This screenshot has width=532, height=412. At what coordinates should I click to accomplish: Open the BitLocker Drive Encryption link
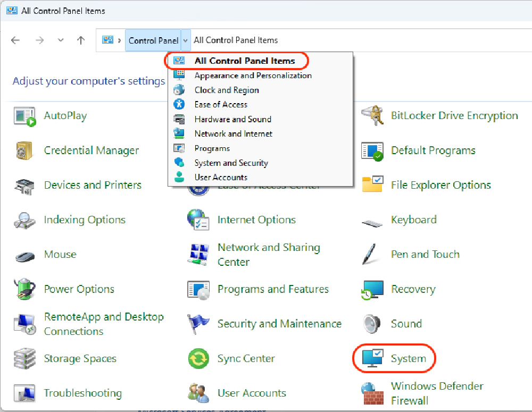pyautogui.click(x=454, y=116)
